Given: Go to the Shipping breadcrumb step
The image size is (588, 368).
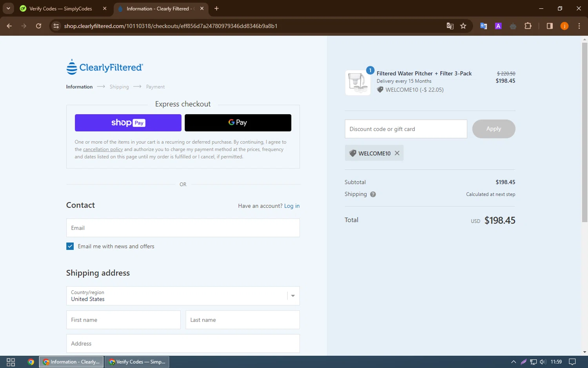Looking at the screenshot, I should (x=119, y=87).
